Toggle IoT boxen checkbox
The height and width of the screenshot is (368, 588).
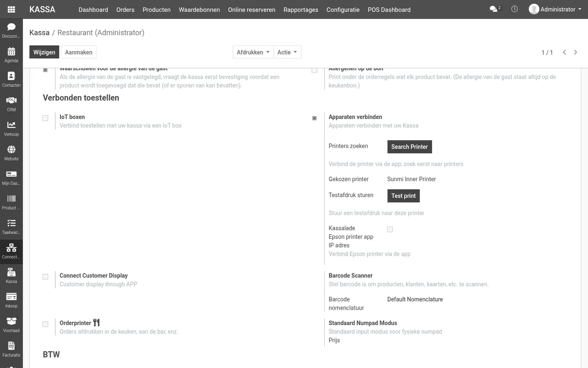(45, 118)
